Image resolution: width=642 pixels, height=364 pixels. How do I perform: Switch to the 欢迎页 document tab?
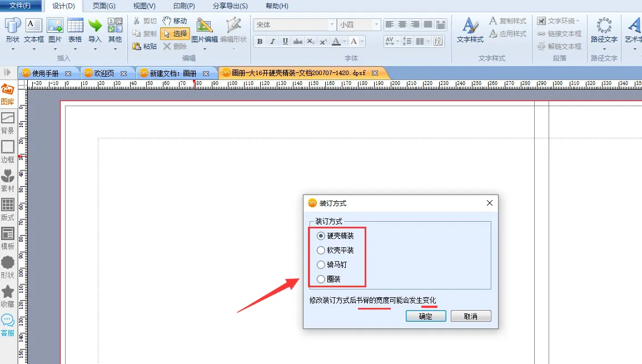coord(104,73)
